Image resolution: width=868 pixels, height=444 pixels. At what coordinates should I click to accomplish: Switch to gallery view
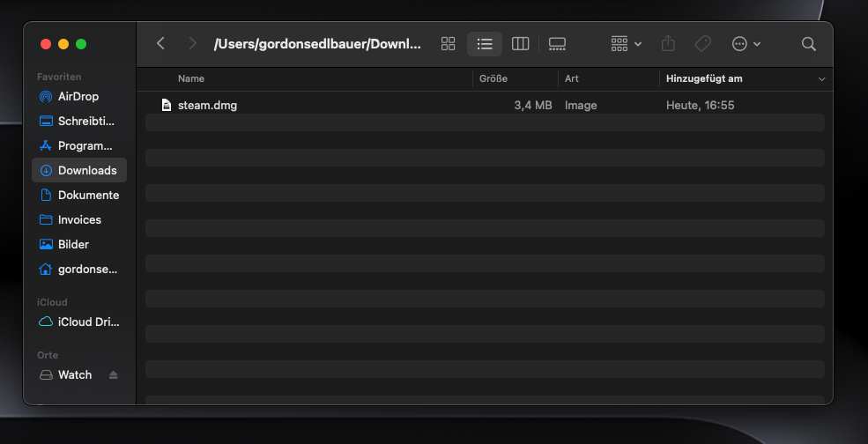tap(557, 44)
